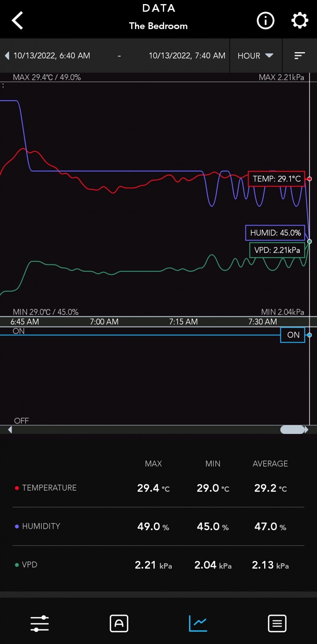Open the automation tab icon
317x644 pixels.
click(x=119, y=623)
